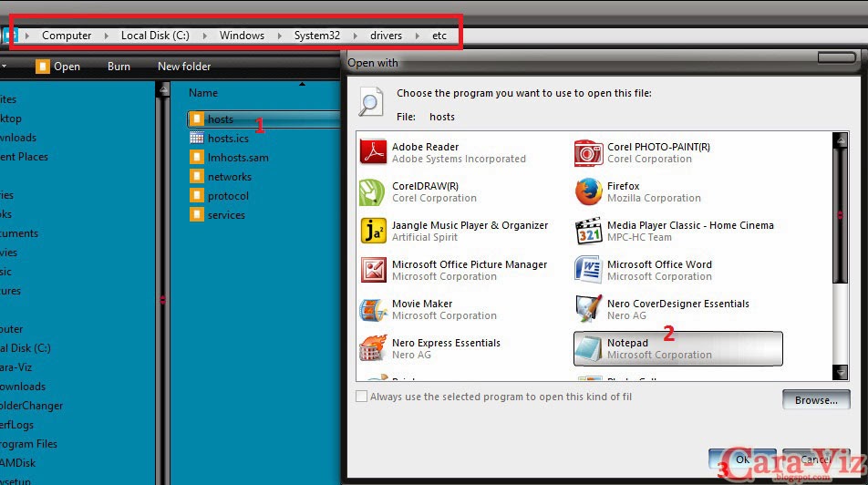The width and height of the screenshot is (868, 485).
Task: Select Local Disk (C:) in navigation pane
Action: [x=26, y=348]
